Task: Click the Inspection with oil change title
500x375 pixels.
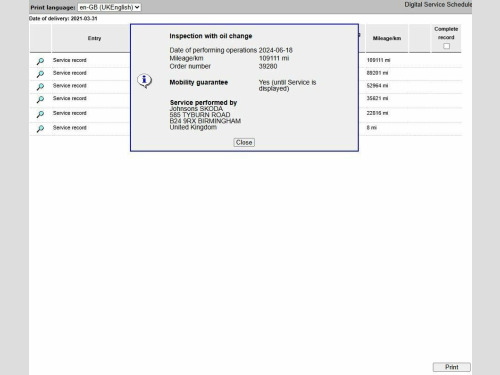Action: [211, 36]
